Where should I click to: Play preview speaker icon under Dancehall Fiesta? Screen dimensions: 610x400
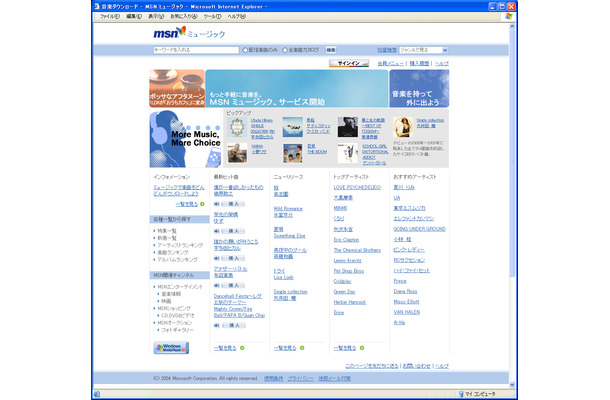click(x=217, y=325)
